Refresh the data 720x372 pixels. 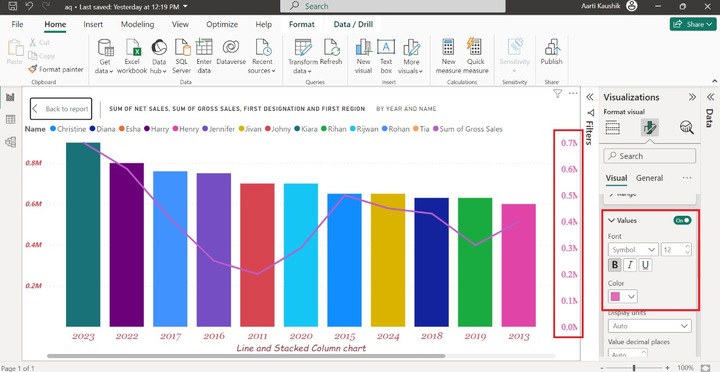[331, 52]
